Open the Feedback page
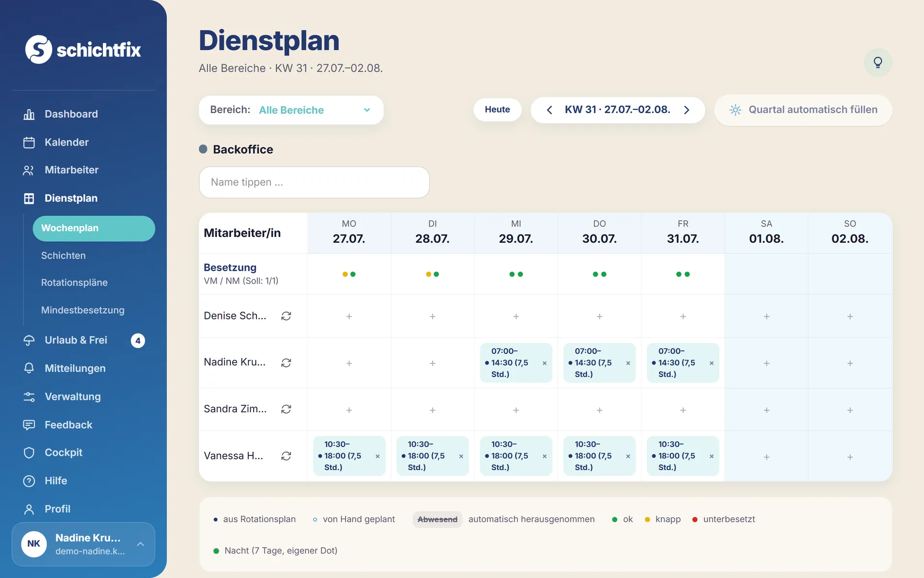The width and height of the screenshot is (924, 578). (68, 425)
